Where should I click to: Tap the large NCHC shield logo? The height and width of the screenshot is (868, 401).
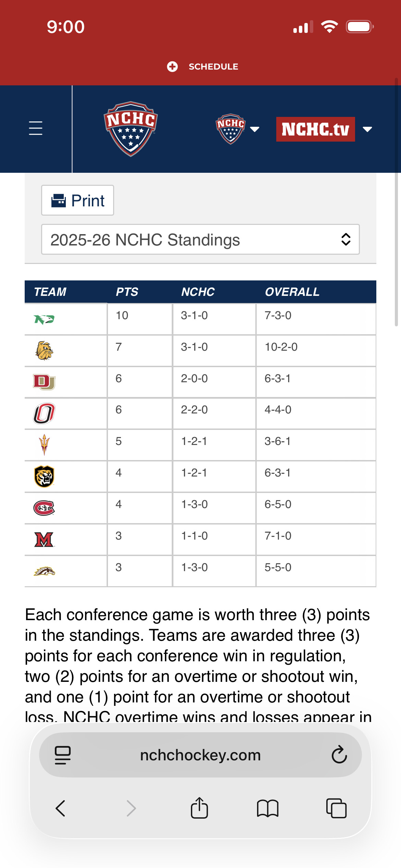[x=131, y=129]
